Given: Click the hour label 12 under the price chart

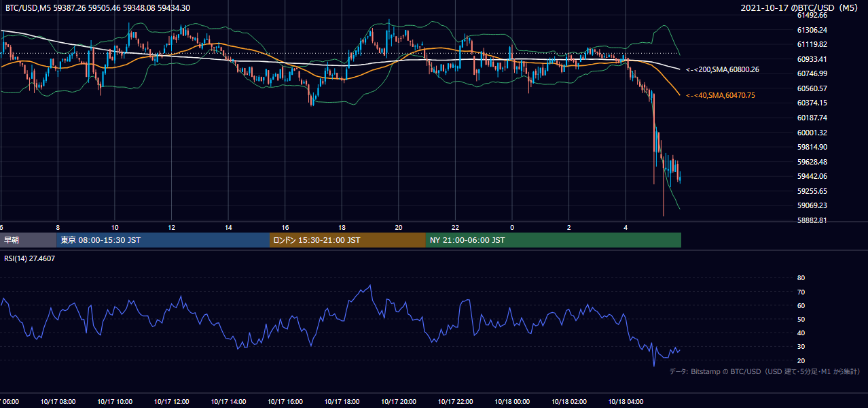Looking at the screenshot, I should point(172,227).
